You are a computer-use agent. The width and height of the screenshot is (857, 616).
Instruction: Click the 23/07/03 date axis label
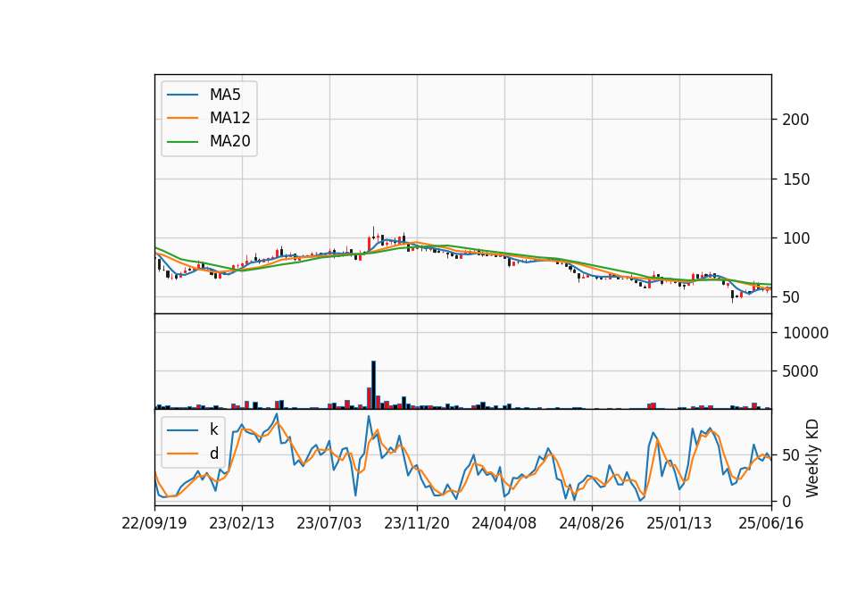click(x=329, y=523)
